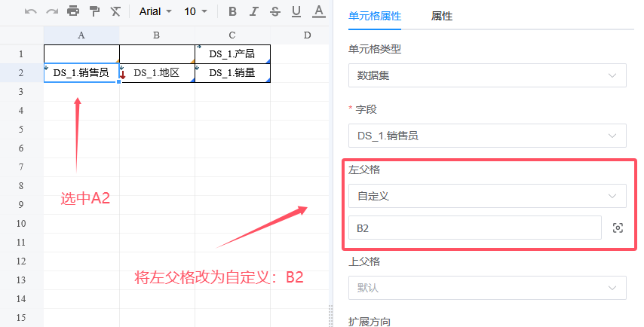This screenshot has width=644, height=327.
Task: Open the font size 10 dropdown
Action: coord(195,11)
